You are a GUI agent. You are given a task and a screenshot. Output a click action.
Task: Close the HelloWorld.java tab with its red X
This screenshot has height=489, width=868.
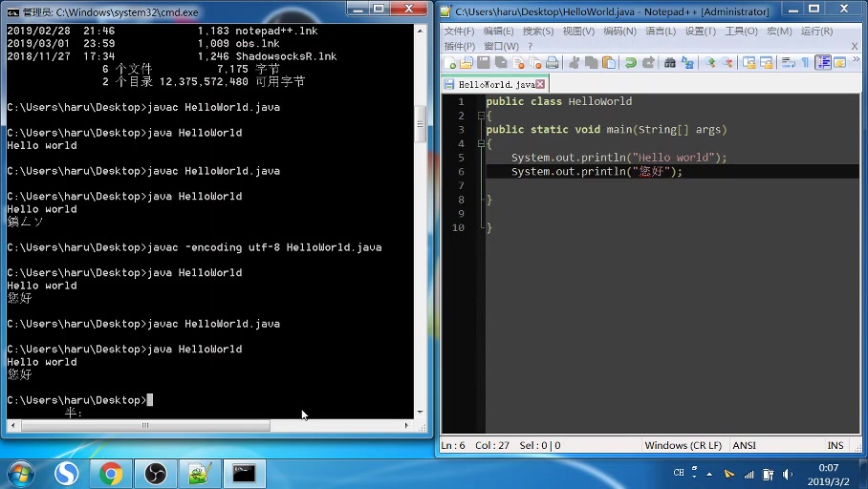pyautogui.click(x=540, y=84)
